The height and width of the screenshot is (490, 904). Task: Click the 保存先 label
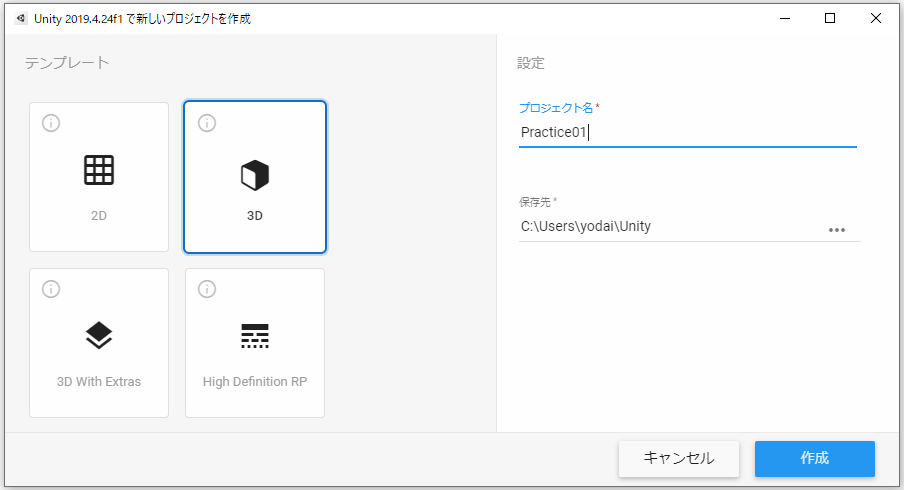(535, 202)
